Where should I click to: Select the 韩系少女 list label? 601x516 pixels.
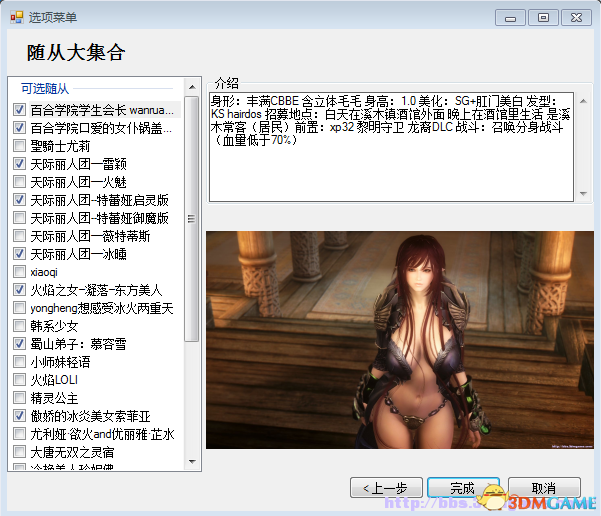coord(54,326)
